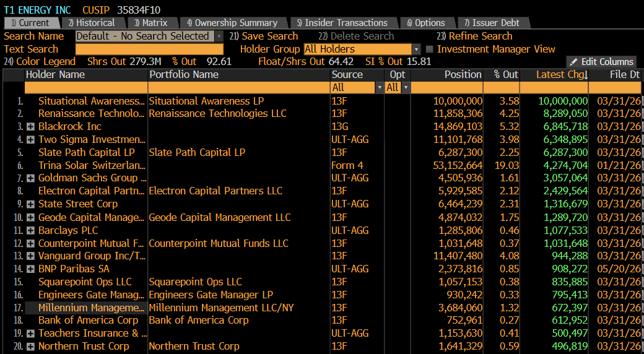
Task: Select Engineers Gate Manager holder name
Action: pyautogui.click(x=91, y=295)
